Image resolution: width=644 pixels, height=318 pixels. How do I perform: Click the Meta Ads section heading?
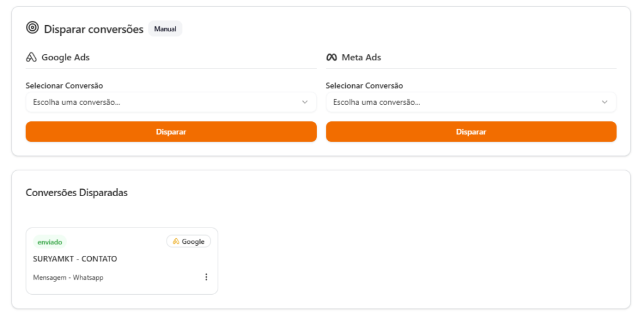[361, 58]
